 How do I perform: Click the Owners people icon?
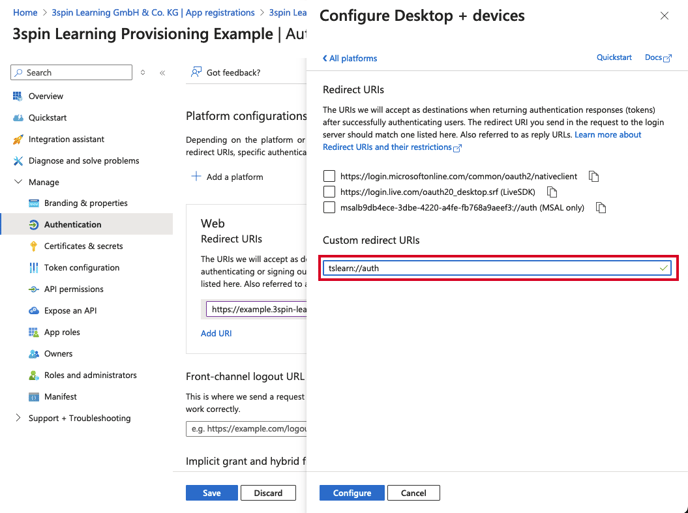click(x=34, y=354)
